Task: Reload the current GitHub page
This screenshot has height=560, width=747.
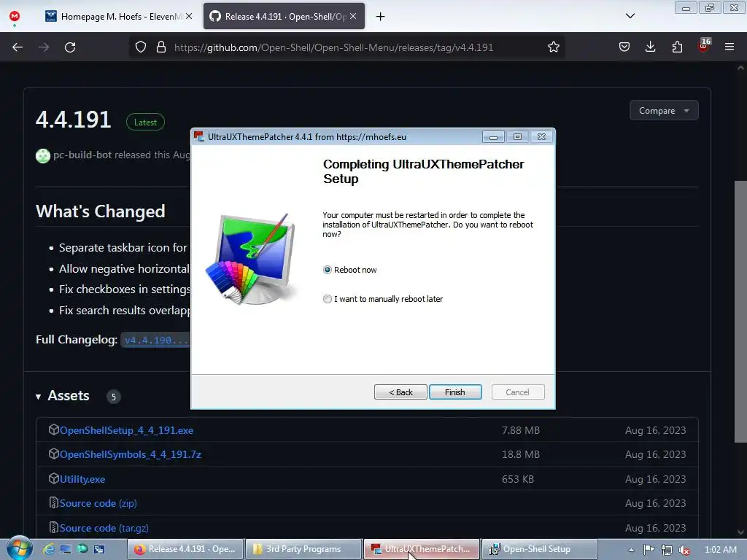Action: click(70, 47)
